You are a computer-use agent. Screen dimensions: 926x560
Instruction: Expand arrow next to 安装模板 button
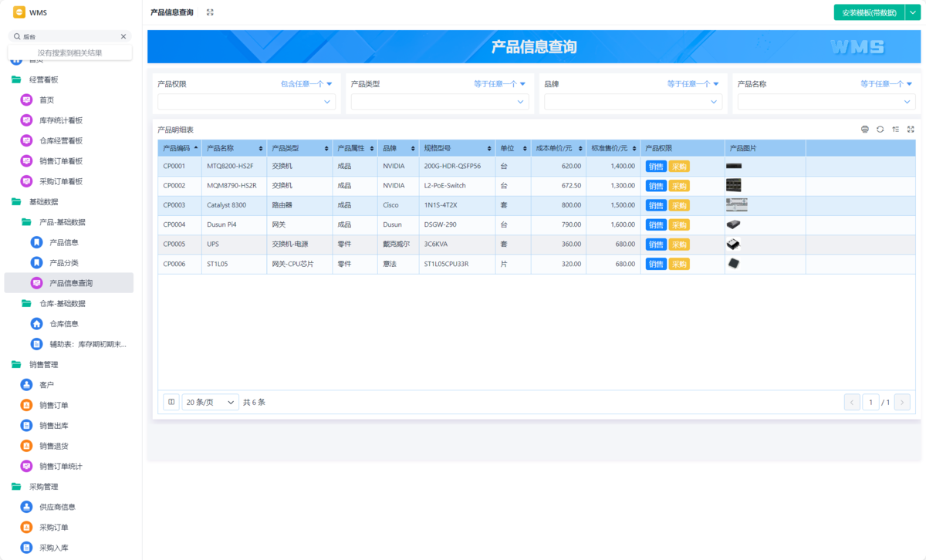[912, 12]
